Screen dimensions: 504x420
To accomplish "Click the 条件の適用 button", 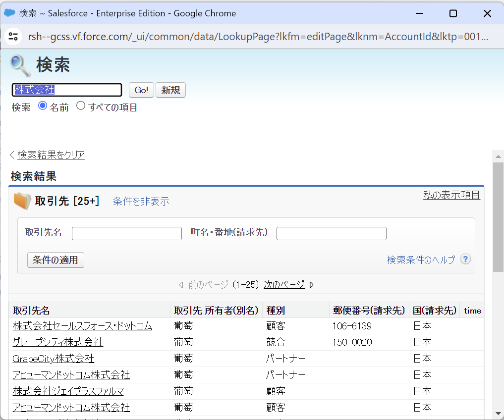I will pos(56,260).
